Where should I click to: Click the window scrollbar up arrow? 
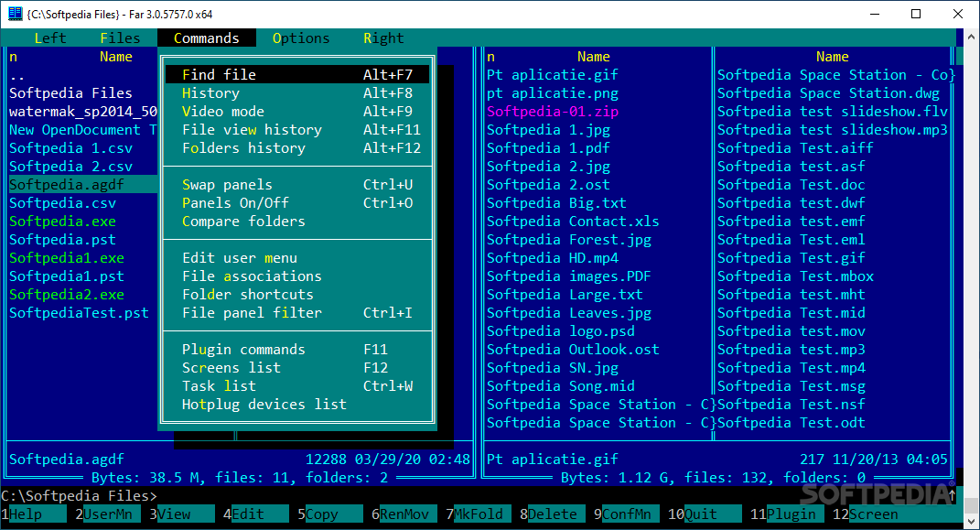971,38
